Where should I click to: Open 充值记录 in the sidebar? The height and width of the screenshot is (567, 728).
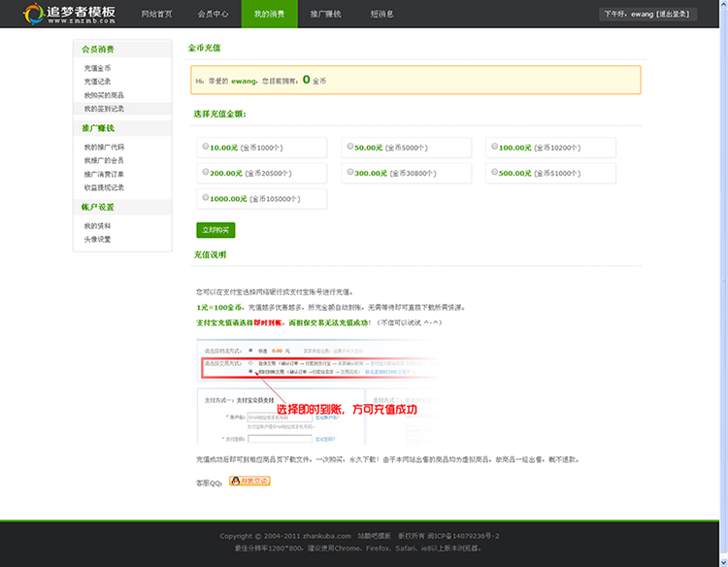point(97,82)
